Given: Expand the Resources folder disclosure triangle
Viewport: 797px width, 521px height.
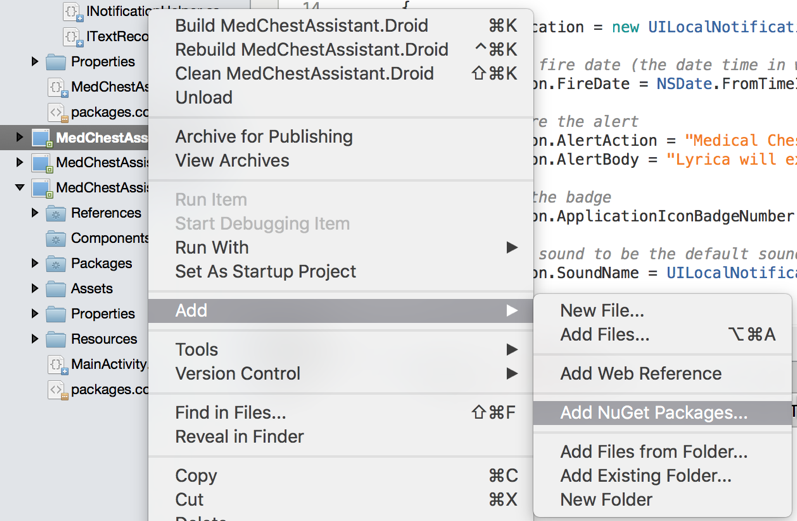Looking at the screenshot, I should pyautogui.click(x=35, y=339).
